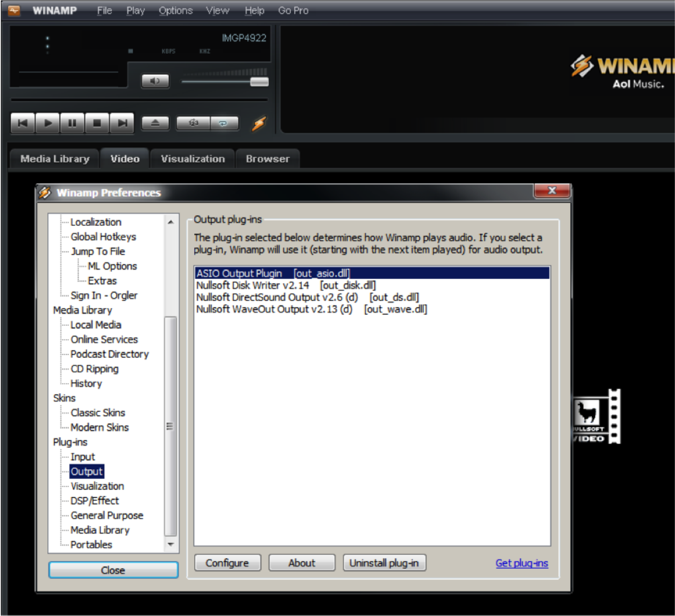Open the Get plug-ins link
This screenshot has width=675, height=616.
click(x=521, y=563)
